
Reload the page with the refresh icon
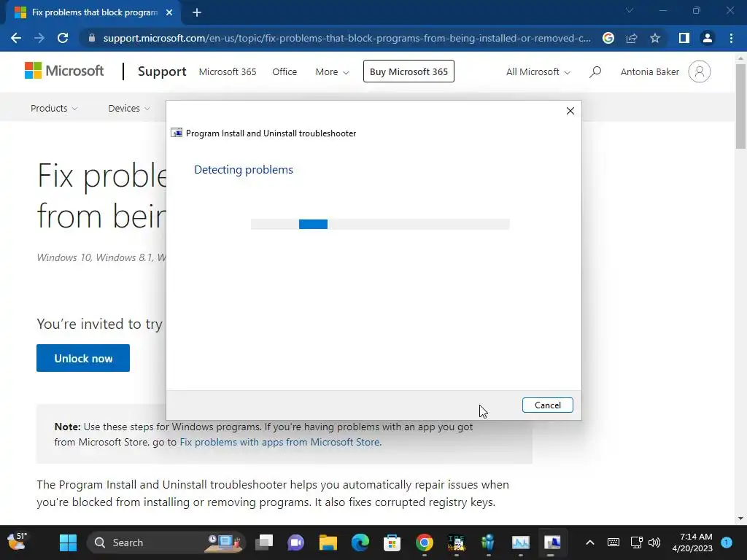[63, 38]
